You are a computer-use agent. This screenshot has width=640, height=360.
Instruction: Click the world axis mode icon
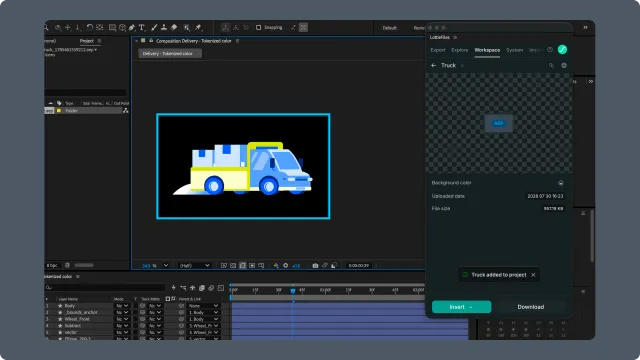click(236, 27)
